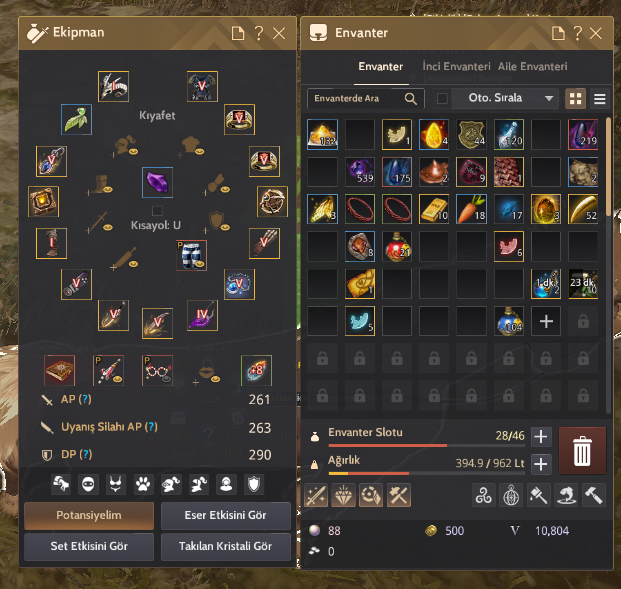Click the green leaf equipment slot
This screenshot has height=589, width=621.
pyautogui.click(x=76, y=119)
